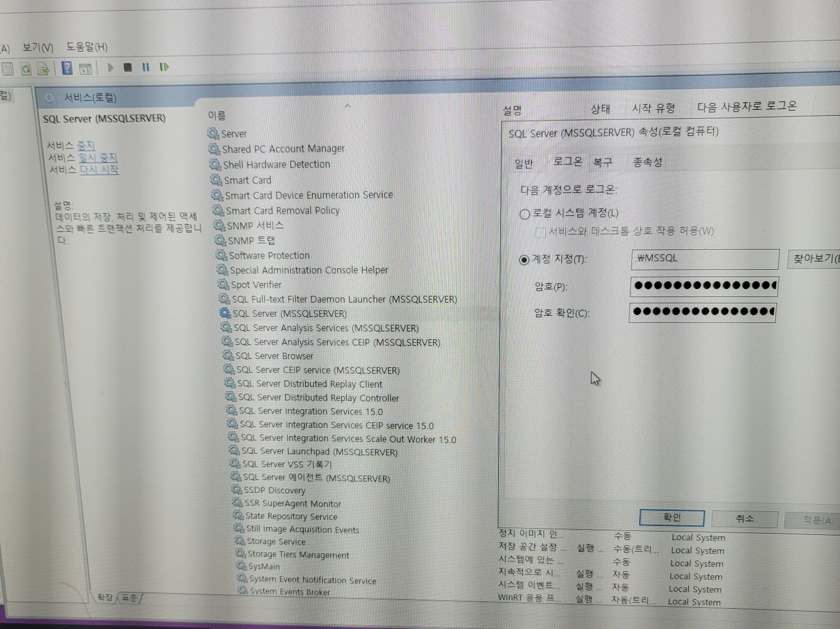
Task: Select SQL Server Distributed Replay Client row
Action: click(x=310, y=384)
